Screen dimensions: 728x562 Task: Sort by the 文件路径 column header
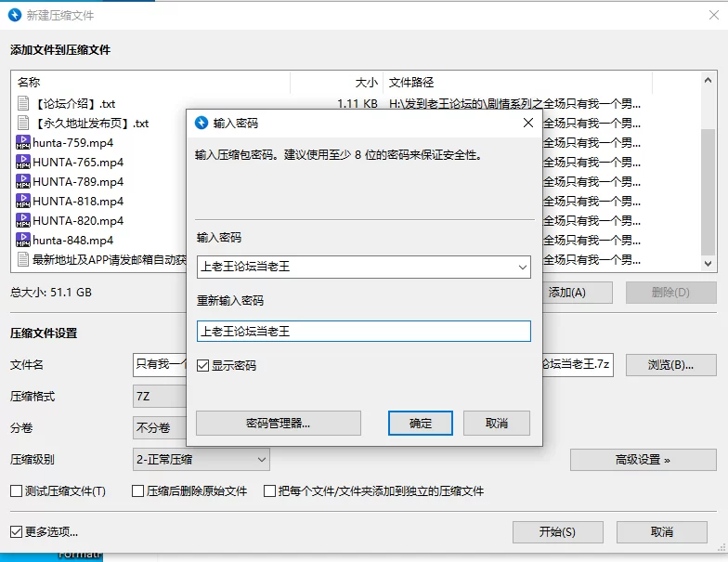point(518,83)
